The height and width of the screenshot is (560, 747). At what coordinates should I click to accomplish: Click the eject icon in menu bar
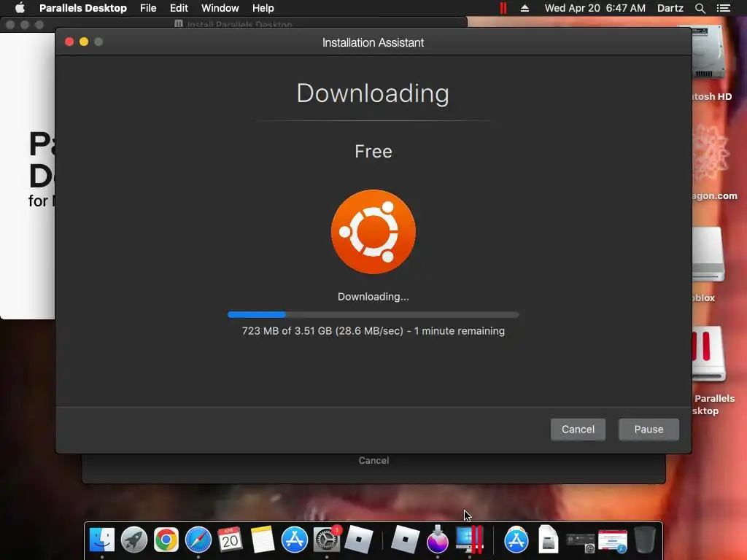coord(525,8)
